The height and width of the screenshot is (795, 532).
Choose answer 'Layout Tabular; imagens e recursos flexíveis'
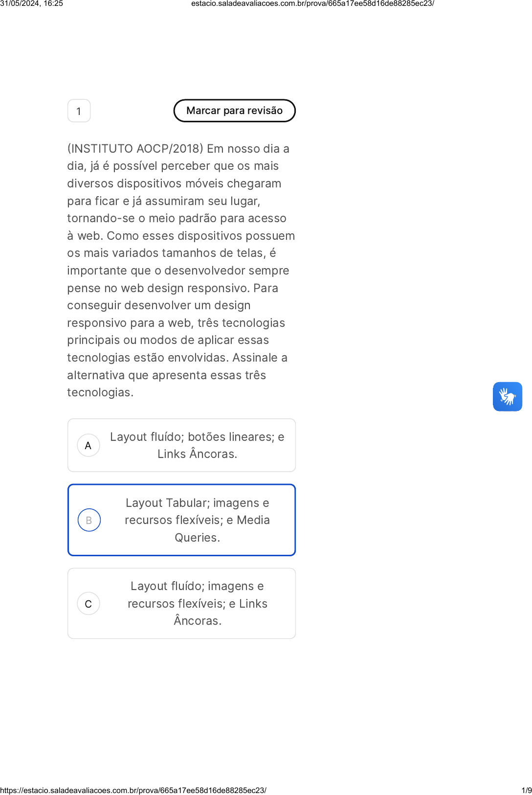coord(181,520)
